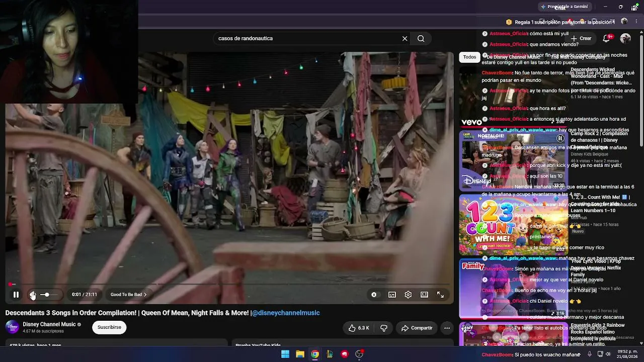Open the KPop Family lyric video thumbnail

coord(513,289)
